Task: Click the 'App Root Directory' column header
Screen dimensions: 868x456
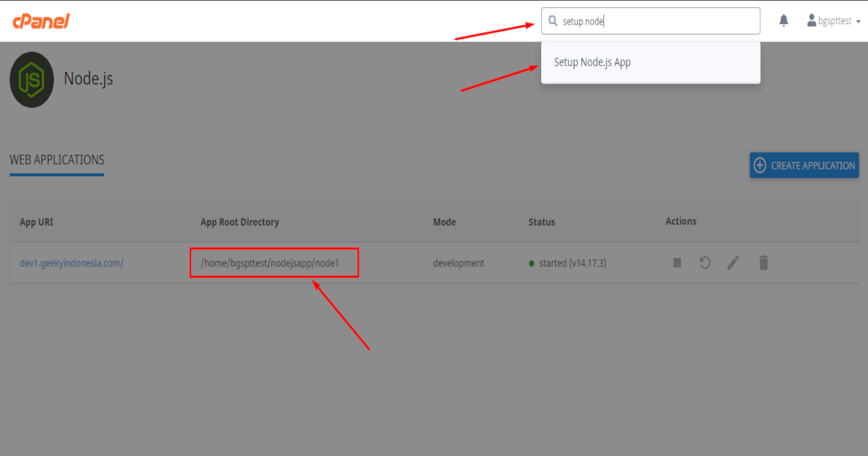Action: point(239,222)
